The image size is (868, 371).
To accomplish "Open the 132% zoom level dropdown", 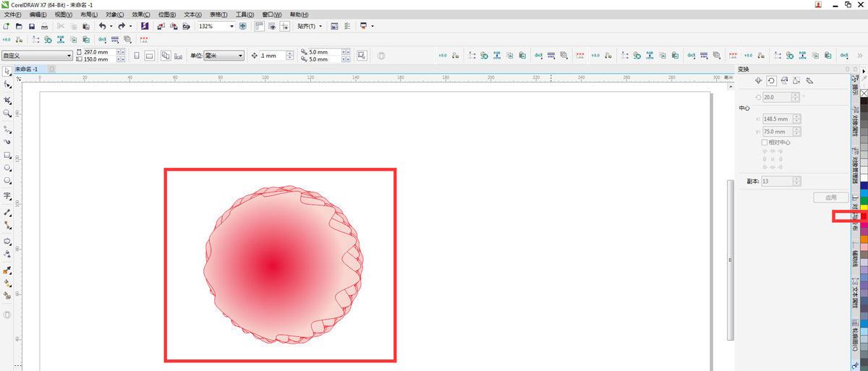I will pos(231,26).
